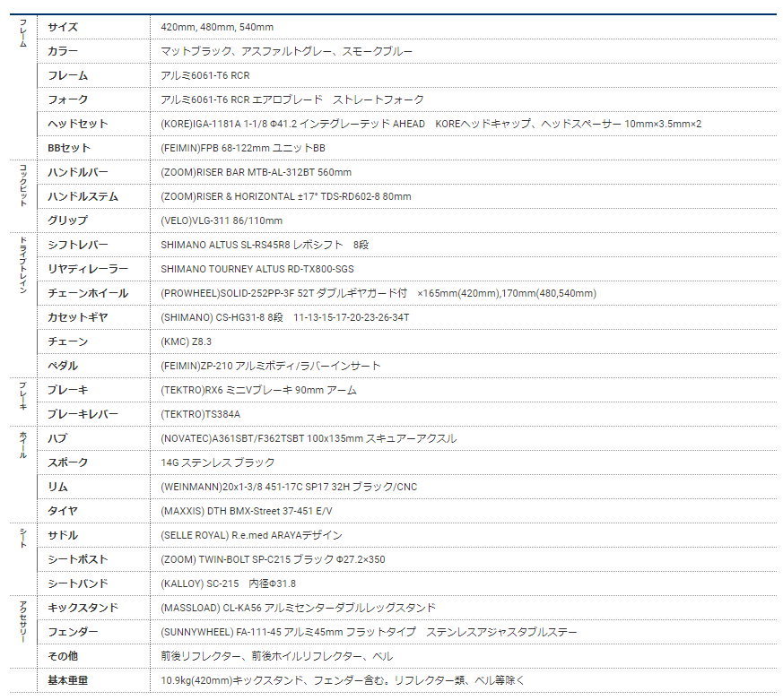Select the ヘッドセット row label
The height and width of the screenshot is (700, 783).
[x=78, y=124]
